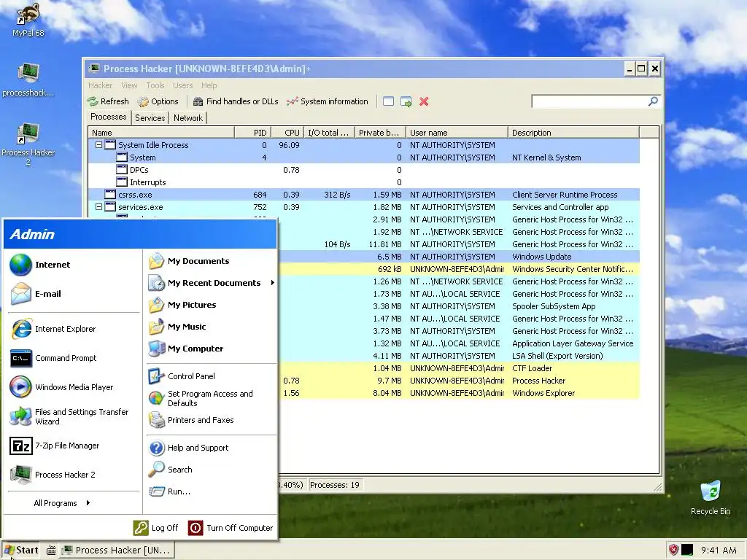The width and height of the screenshot is (747, 560).
Task: Sort by Description column header
Action: [573, 133]
